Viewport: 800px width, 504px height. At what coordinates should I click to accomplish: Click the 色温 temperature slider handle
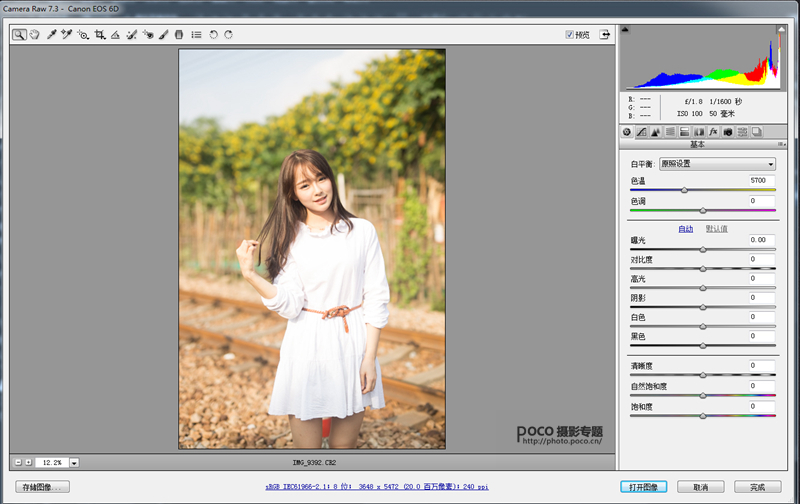pyautogui.click(x=684, y=190)
